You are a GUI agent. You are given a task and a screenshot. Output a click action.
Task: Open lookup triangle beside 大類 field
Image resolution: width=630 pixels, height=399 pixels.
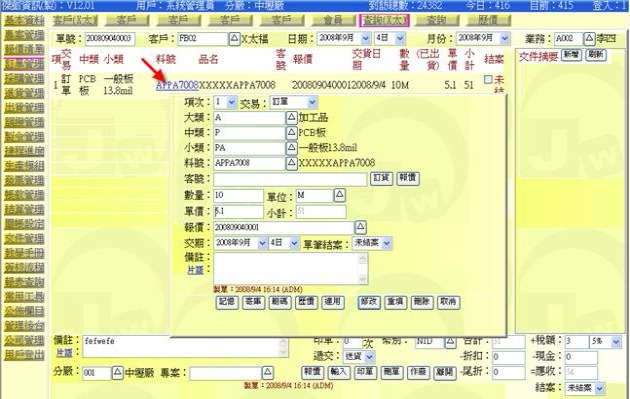click(x=291, y=118)
